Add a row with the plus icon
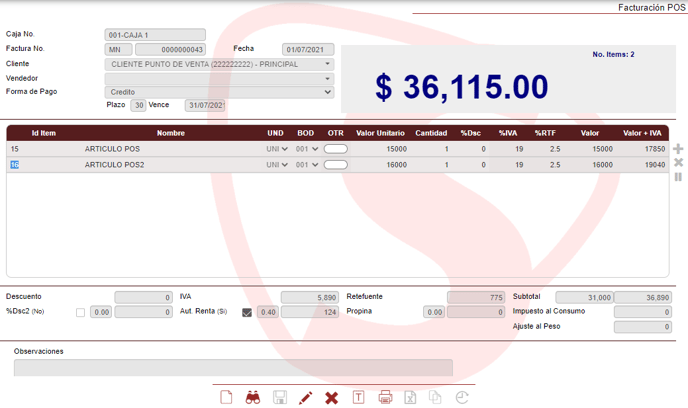The image size is (688, 408). pyautogui.click(x=678, y=149)
